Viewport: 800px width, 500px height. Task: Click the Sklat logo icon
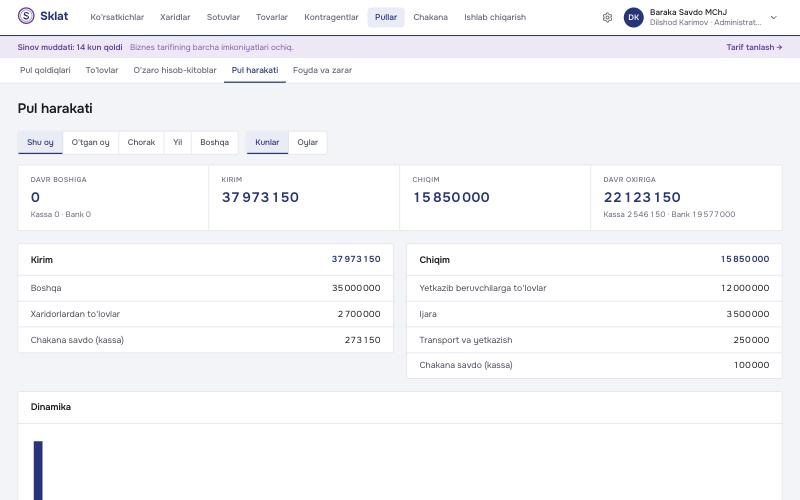coord(26,16)
